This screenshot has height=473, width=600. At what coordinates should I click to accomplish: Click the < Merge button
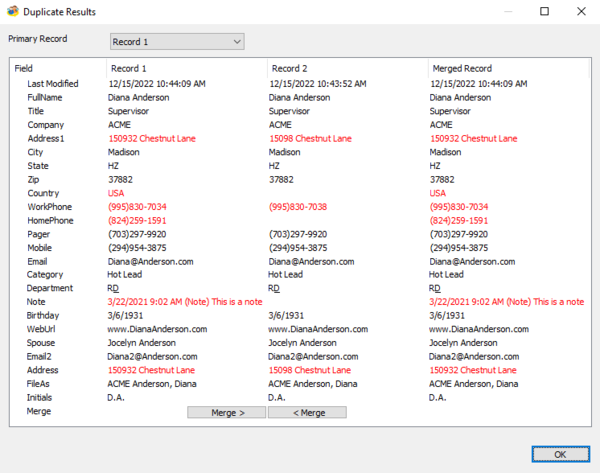(308, 413)
